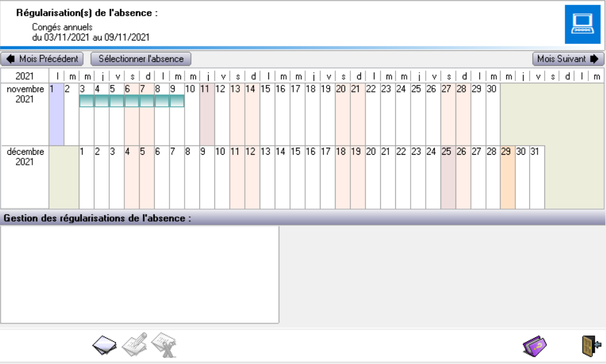Viewport: 606px width, 364px height.
Task: Click the greyed-out edit regularisation icon
Action: click(135, 344)
